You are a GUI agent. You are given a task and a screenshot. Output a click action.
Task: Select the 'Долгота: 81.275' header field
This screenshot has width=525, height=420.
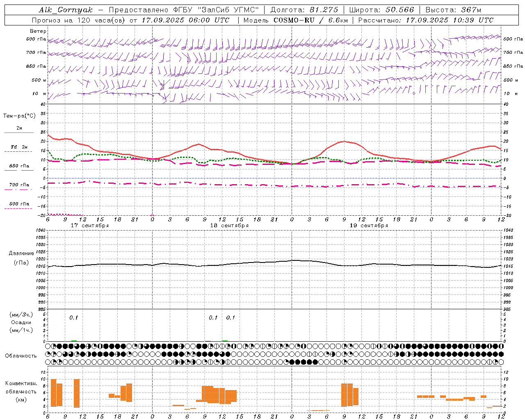pos(304,10)
